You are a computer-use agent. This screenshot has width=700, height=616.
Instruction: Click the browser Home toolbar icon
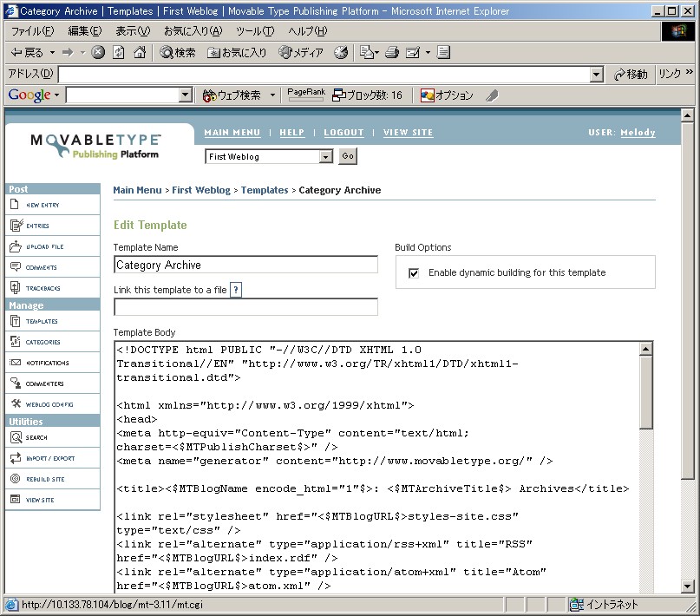tap(139, 52)
